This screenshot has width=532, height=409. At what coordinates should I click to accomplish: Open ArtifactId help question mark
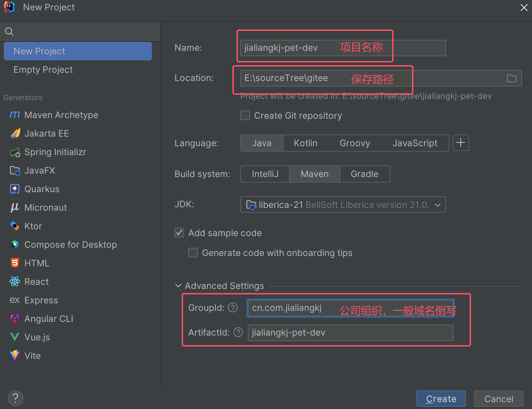coord(238,332)
